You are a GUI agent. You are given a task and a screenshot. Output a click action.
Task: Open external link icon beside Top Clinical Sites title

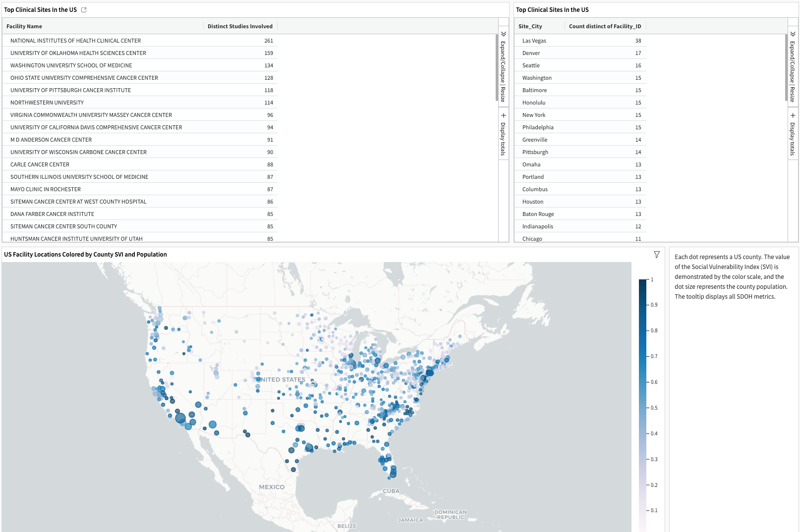tap(84, 10)
